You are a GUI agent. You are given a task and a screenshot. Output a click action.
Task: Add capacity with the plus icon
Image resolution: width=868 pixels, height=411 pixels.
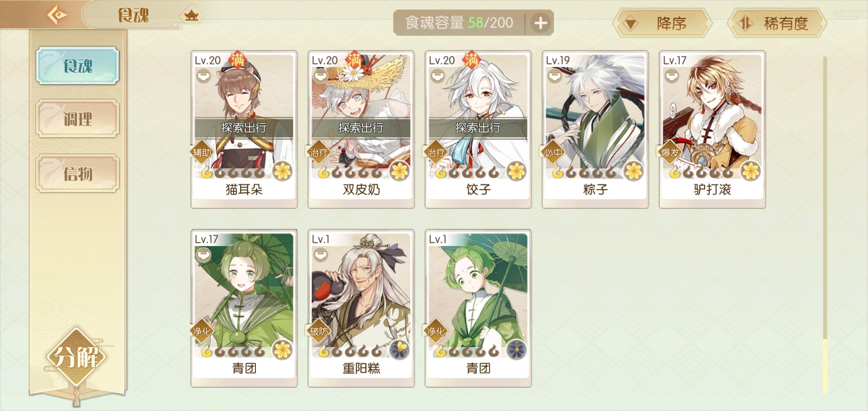coord(540,23)
